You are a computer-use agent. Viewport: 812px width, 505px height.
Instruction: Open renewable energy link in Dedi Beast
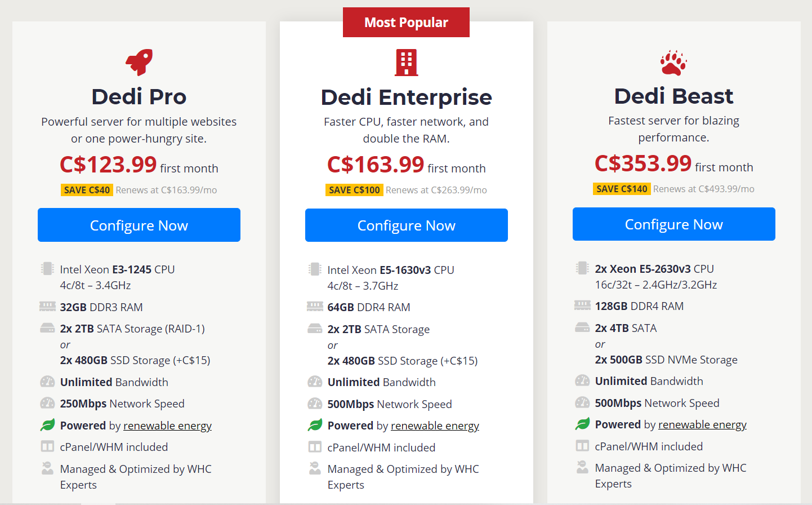tap(702, 424)
